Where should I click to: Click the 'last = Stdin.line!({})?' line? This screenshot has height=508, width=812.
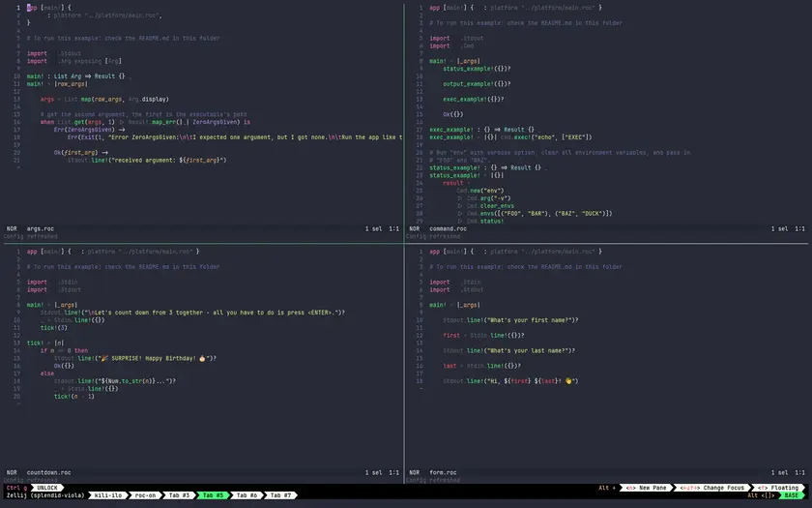(x=481, y=366)
